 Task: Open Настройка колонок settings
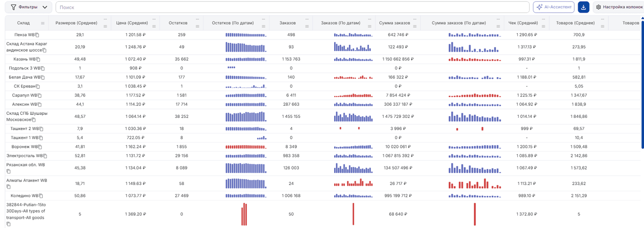[618, 7]
